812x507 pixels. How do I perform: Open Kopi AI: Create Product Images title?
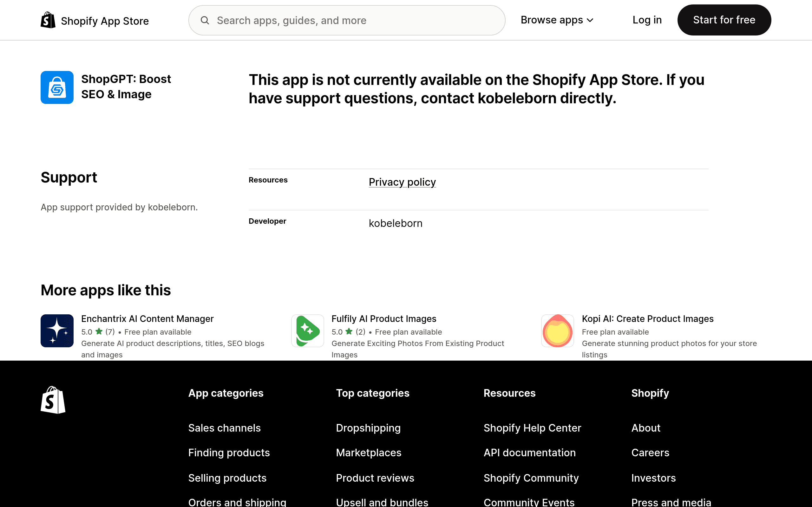(x=648, y=318)
